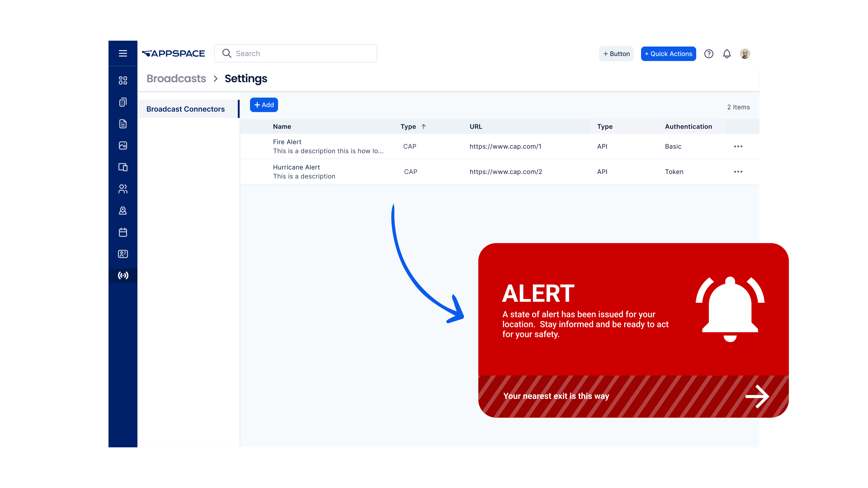The height and width of the screenshot is (488, 868).
Task: Sort by the URL column header
Action: 476,127
